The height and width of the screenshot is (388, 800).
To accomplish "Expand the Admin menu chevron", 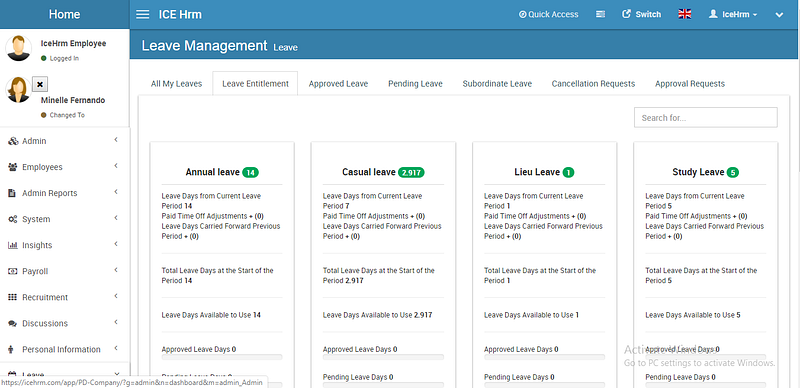I will tap(116, 140).
